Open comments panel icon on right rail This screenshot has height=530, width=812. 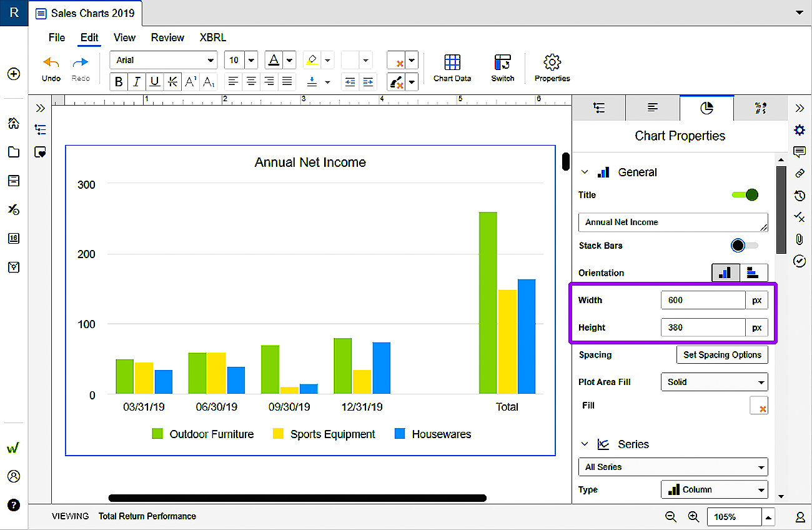point(800,152)
